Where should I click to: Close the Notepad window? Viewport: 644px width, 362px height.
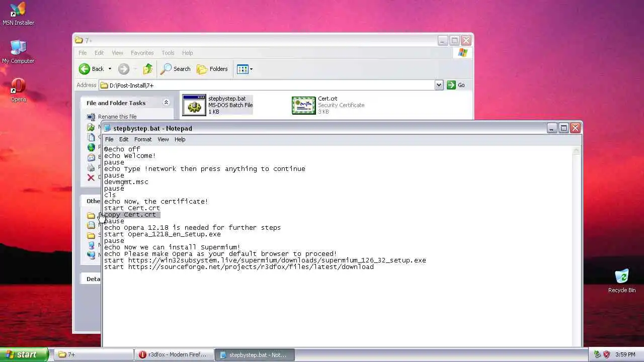point(576,128)
